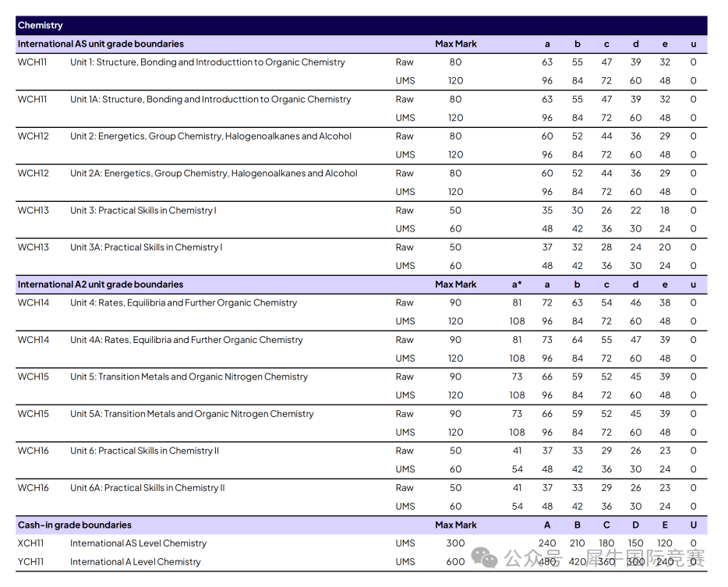Click the YCH11 unit code

tap(31, 562)
